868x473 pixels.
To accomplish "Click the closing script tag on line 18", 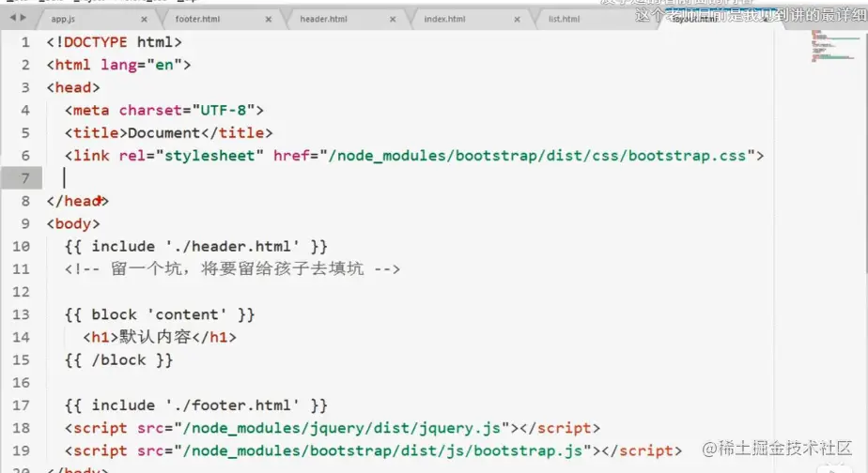I will tap(560, 428).
